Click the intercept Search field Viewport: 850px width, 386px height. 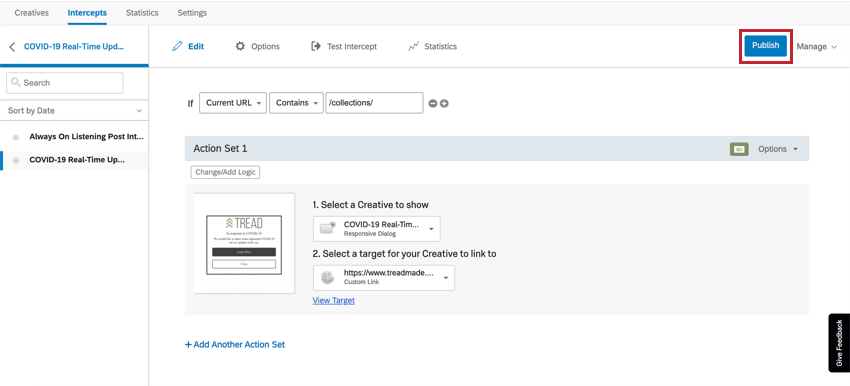pyautogui.click(x=65, y=83)
